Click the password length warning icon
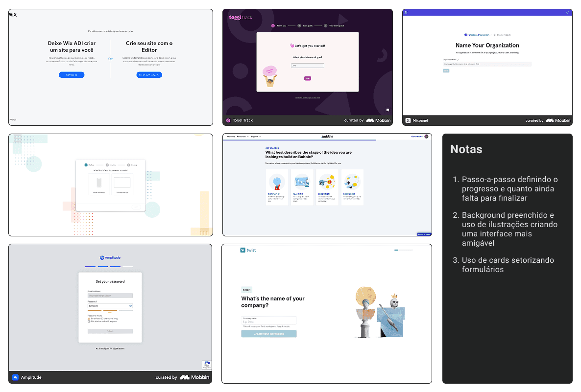 tap(89, 318)
